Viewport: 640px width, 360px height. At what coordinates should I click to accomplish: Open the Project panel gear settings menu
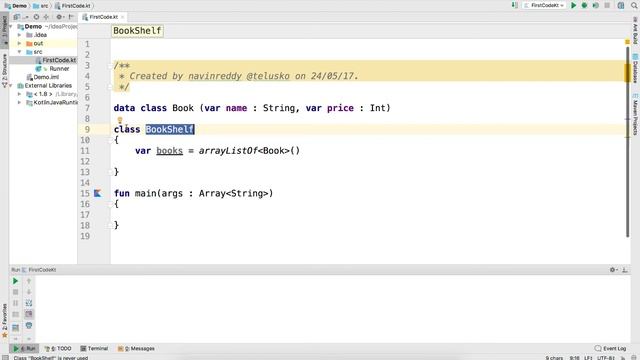click(x=59, y=17)
